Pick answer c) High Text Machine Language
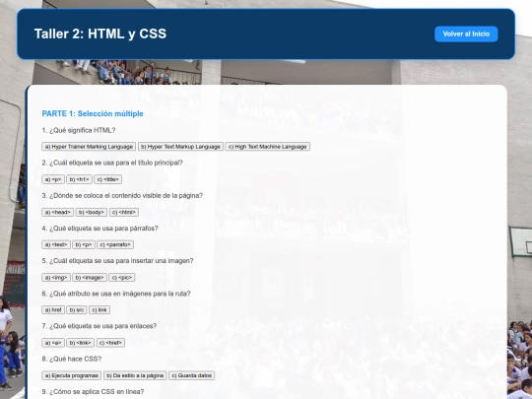Image resolution: width=532 pixels, height=399 pixels. (267, 147)
